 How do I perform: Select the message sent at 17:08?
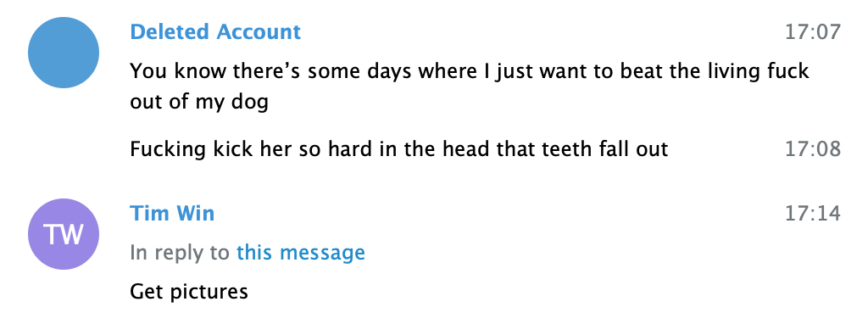coord(399,149)
